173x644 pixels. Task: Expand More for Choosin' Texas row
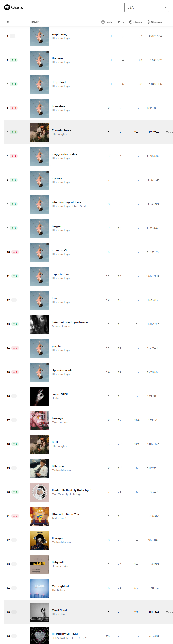pos(169,132)
